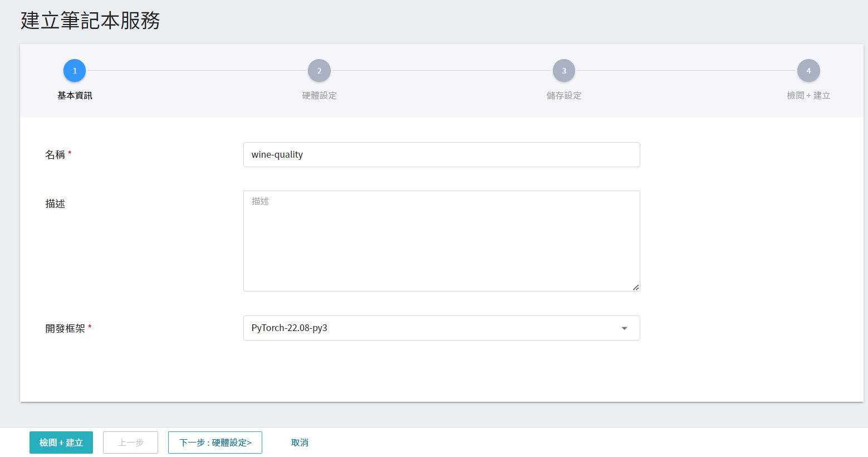Screen dimensions: 868x457
Task: Focus the 描述 text area
Action: pos(441,241)
